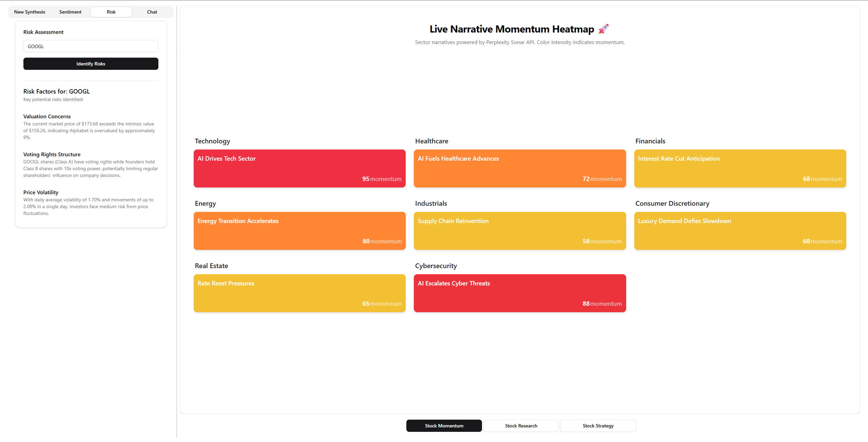Select the Rate Reset Pressures tile
The width and height of the screenshot is (868, 442).
(x=300, y=293)
